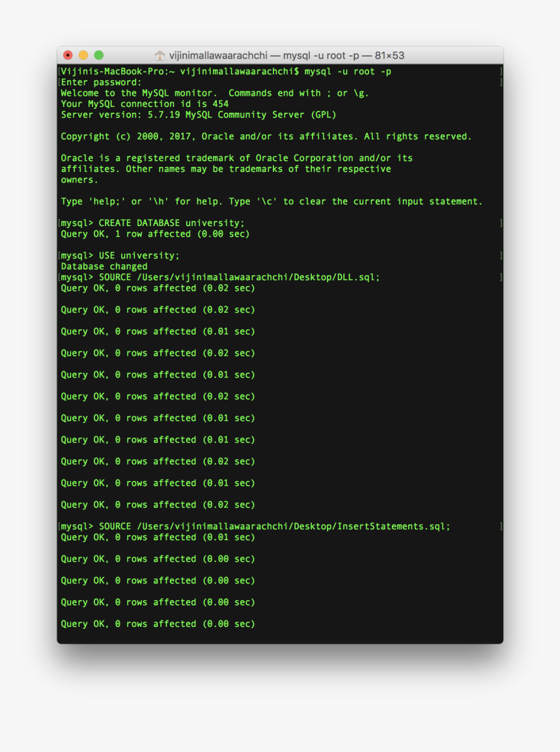The width and height of the screenshot is (560, 752).
Task: Click the SOURCE InsertStatements.sql command line
Action: pyautogui.click(x=274, y=526)
